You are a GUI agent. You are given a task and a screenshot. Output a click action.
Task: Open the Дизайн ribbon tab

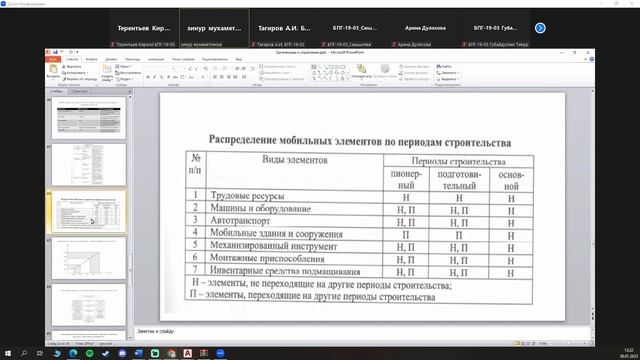tap(111, 59)
